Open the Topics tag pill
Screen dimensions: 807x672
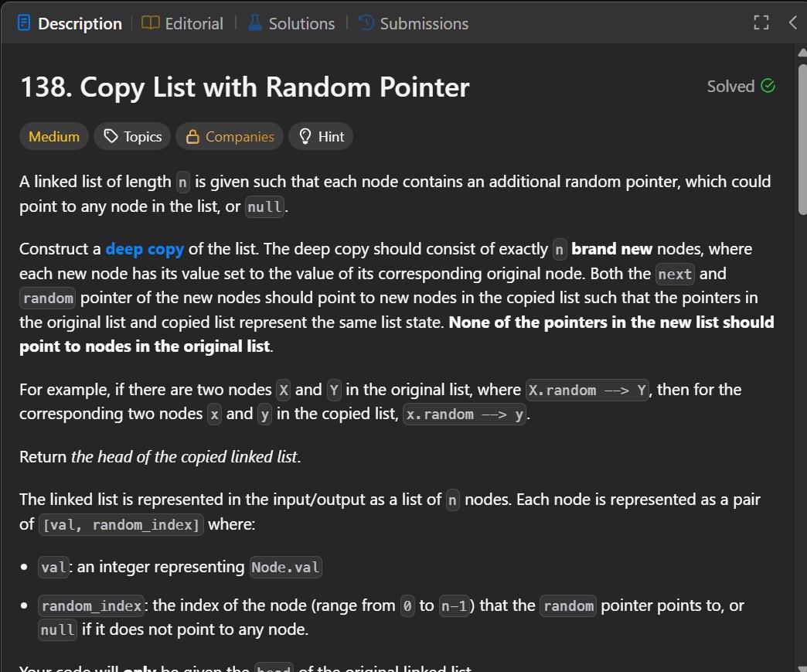(x=132, y=136)
